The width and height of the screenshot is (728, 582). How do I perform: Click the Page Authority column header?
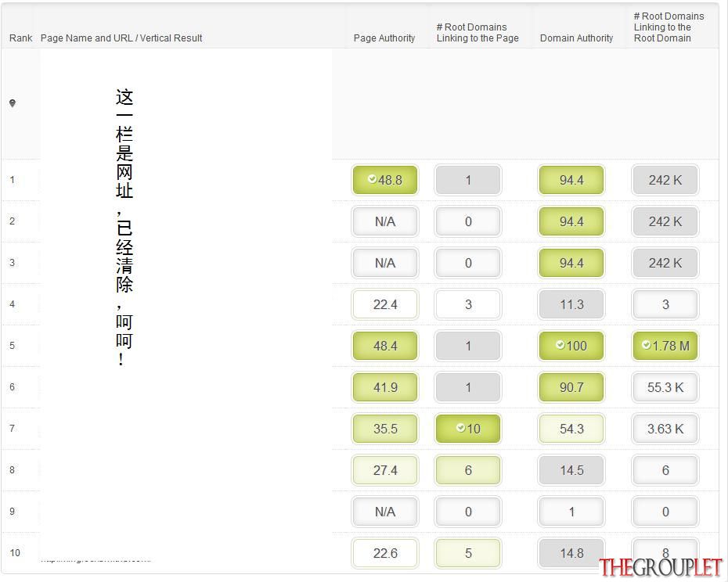click(x=384, y=38)
